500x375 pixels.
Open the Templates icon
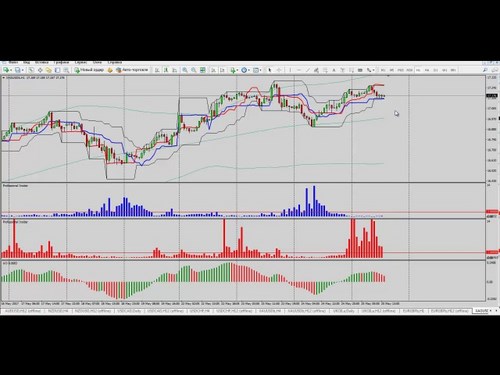(256, 70)
